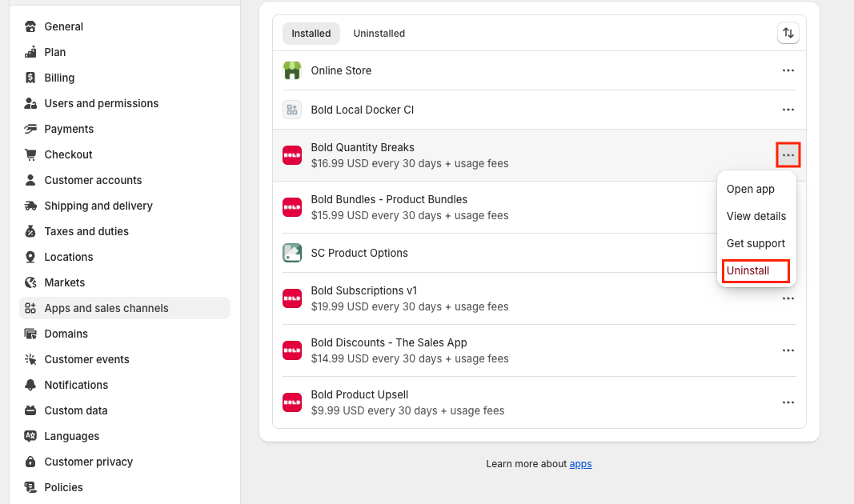This screenshot has height=504, width=854.
Task: Click the Custom data briefcase icon
Action: click(x=30, y=410)
